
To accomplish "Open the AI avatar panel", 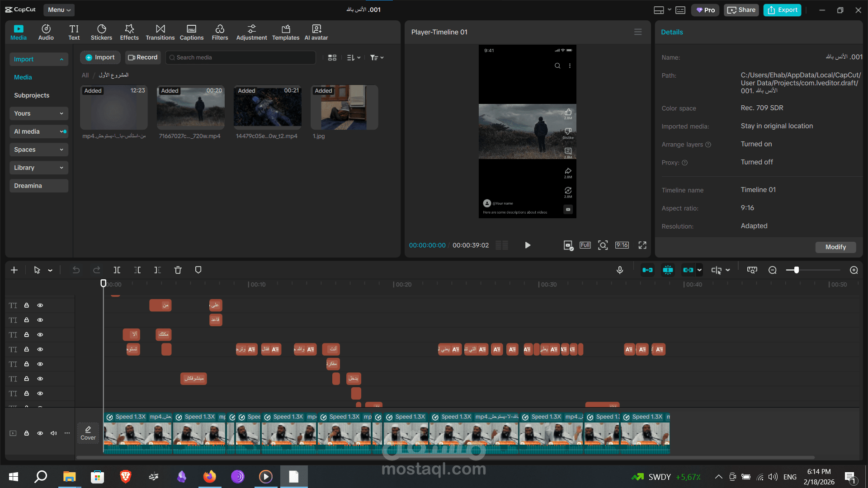I will pyautogui.click(x=316, y=32).
